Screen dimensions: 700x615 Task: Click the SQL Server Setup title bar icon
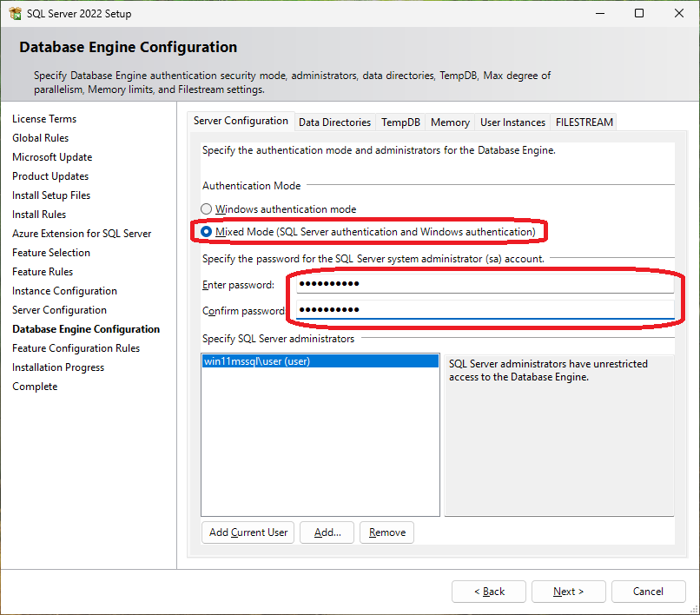click(x=15, y=14)
